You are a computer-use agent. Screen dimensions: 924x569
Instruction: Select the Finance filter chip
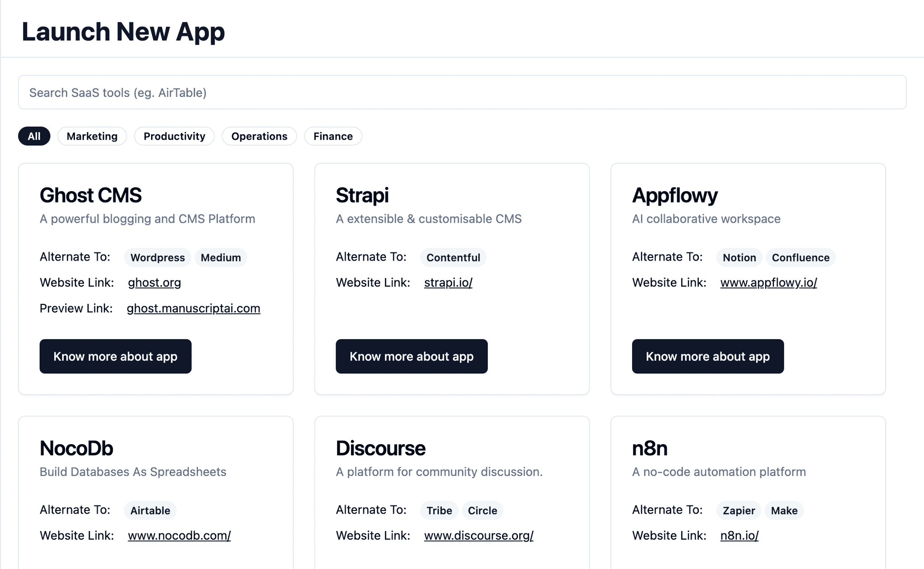(x=333, y=136)
